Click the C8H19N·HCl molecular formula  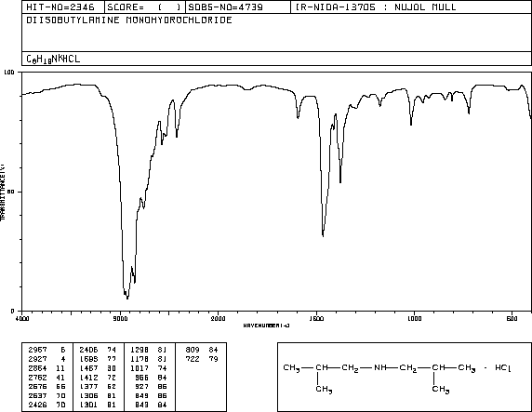click(x=53, y=59)
